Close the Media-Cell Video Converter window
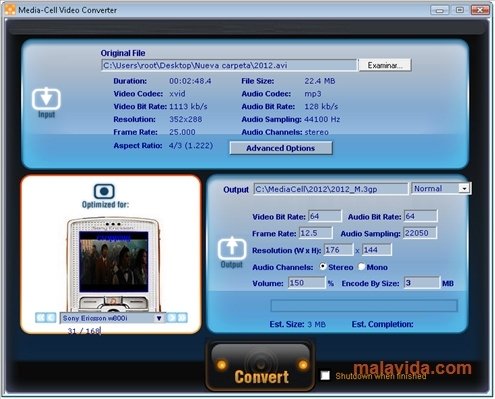Viewport: 495px width, 399px height. pyautogui.click(x=480, y=10)
